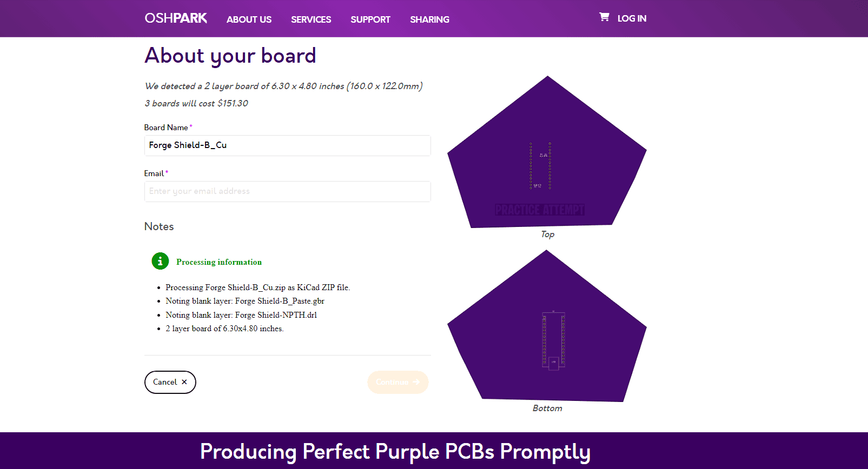
Task: Open the shopping cart icon
Action: point(604,17)
